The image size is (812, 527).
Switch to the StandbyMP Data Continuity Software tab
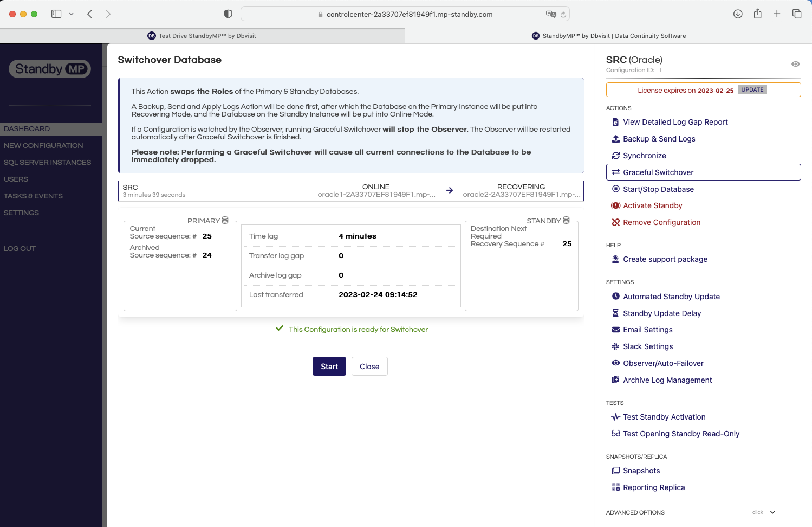pyautogui.click(x=608, y=36)
